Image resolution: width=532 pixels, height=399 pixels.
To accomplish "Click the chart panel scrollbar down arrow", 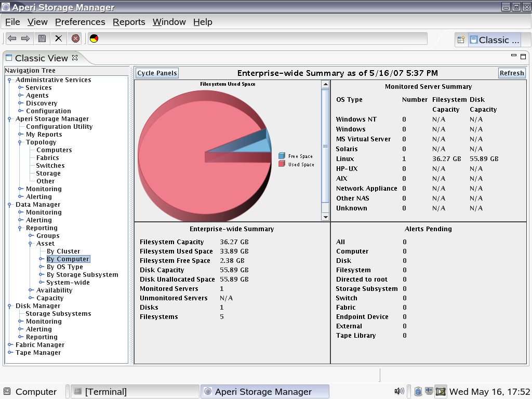I will [325, 217].
